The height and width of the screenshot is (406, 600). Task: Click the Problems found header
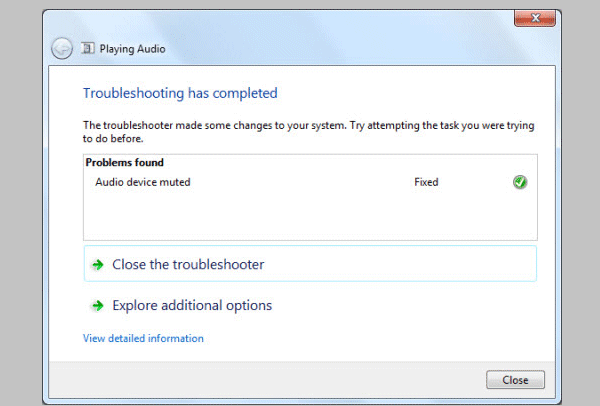[x=124, y=162]
